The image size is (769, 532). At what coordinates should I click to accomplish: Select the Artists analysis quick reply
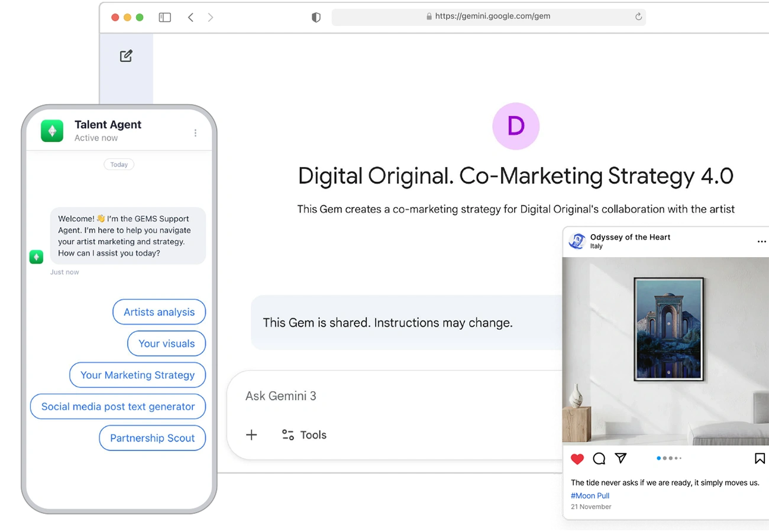pos(159,312)
